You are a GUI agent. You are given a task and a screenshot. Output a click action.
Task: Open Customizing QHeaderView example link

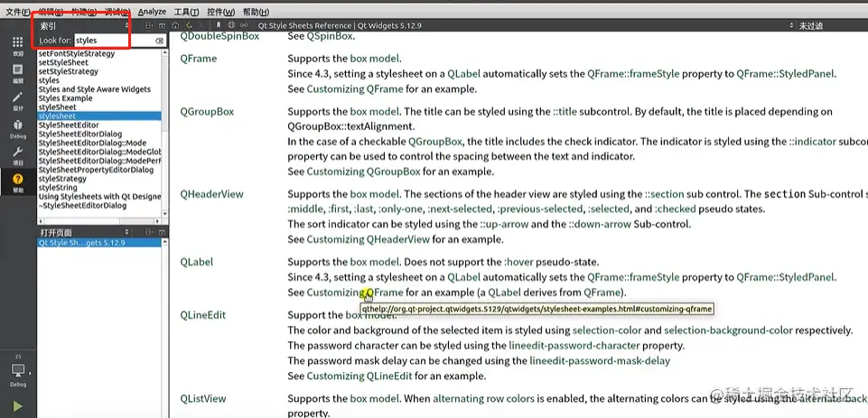[369, 239]
